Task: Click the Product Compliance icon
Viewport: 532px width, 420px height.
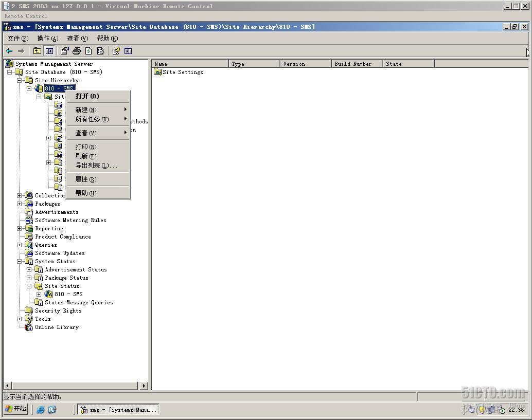Action: (x=29, y=236)
